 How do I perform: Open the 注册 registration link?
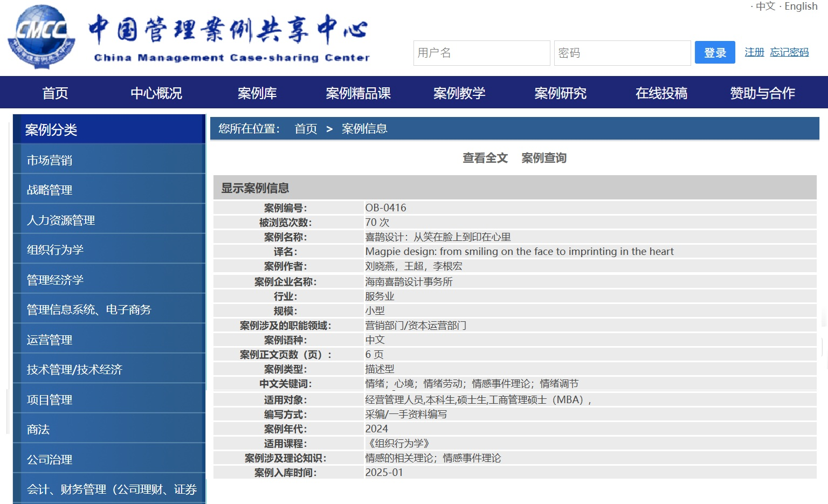click(754, 52)
